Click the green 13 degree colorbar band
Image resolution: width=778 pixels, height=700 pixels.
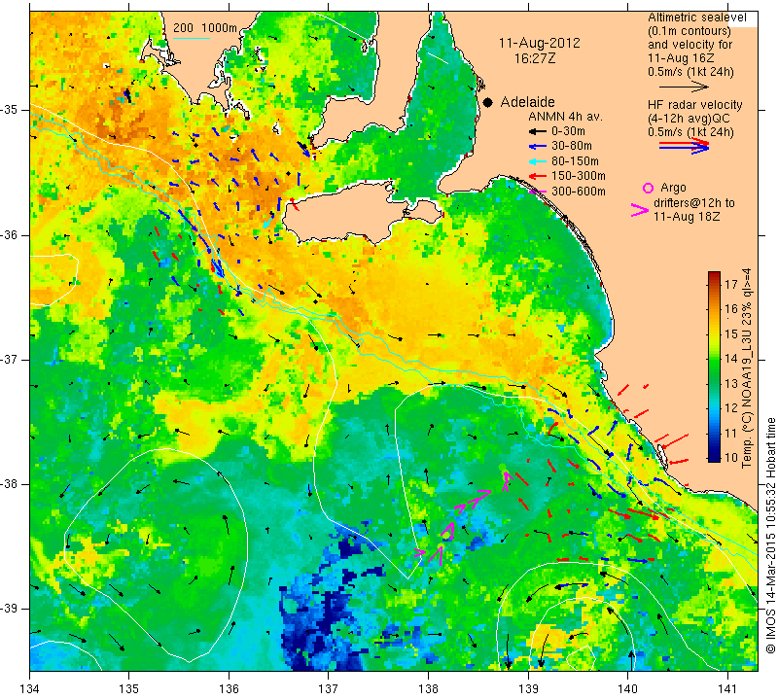pyautogui.click(x=714, y=383)
